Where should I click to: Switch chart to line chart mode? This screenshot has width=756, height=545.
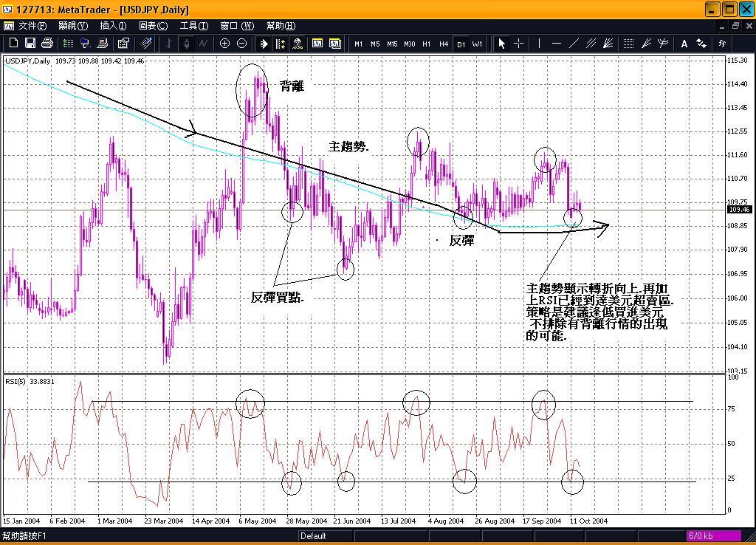(x=203, y=44)
